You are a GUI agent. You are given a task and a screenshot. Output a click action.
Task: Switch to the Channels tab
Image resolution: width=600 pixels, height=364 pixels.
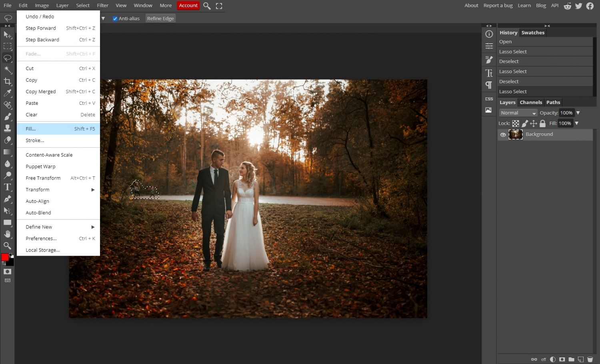pos(531,102)
